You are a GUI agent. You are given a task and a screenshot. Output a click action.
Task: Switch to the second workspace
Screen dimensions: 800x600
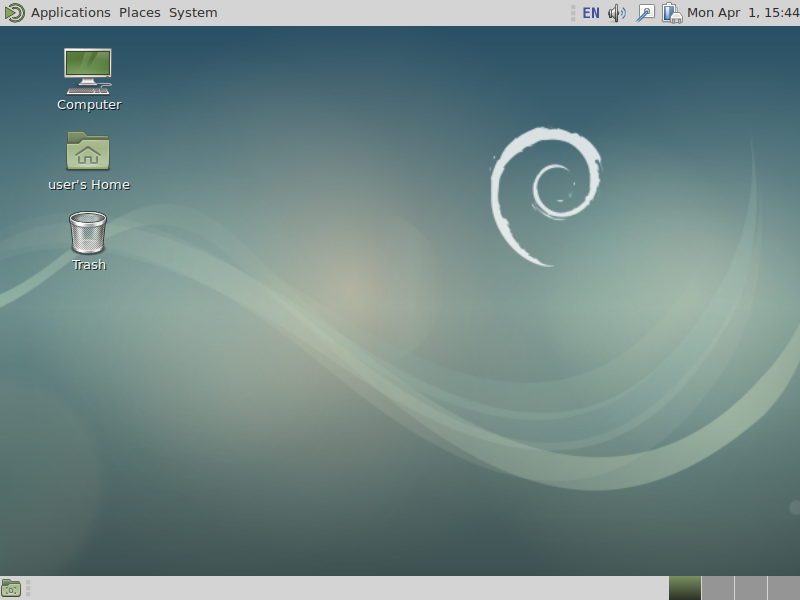pyautogui.click(x=718, y=588)
